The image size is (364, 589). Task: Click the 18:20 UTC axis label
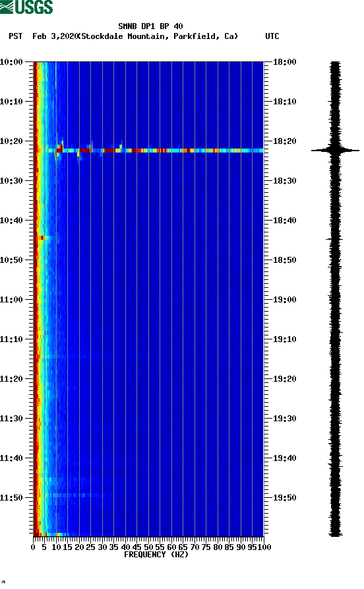tap(284, 141)
